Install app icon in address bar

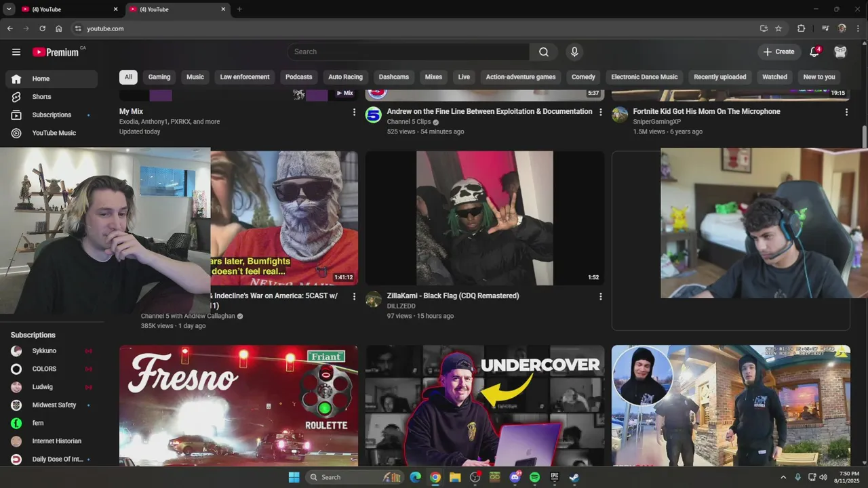click(764, 28)
